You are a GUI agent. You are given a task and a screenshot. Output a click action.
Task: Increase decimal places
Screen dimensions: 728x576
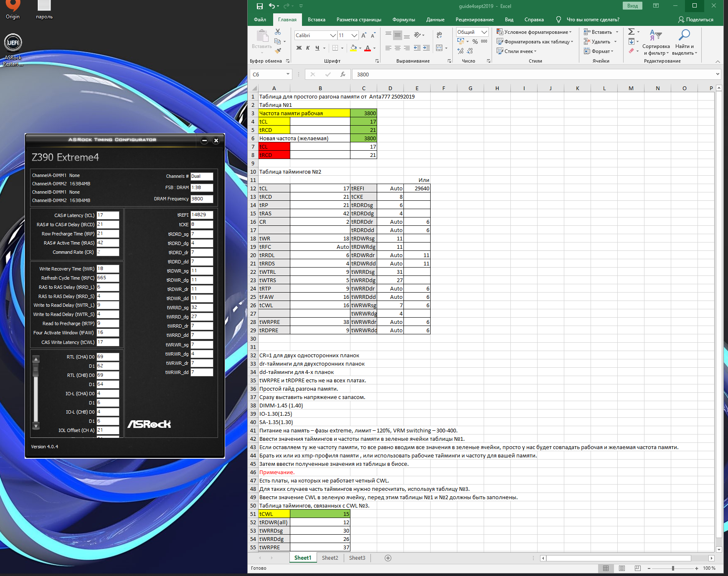(461, 51)
